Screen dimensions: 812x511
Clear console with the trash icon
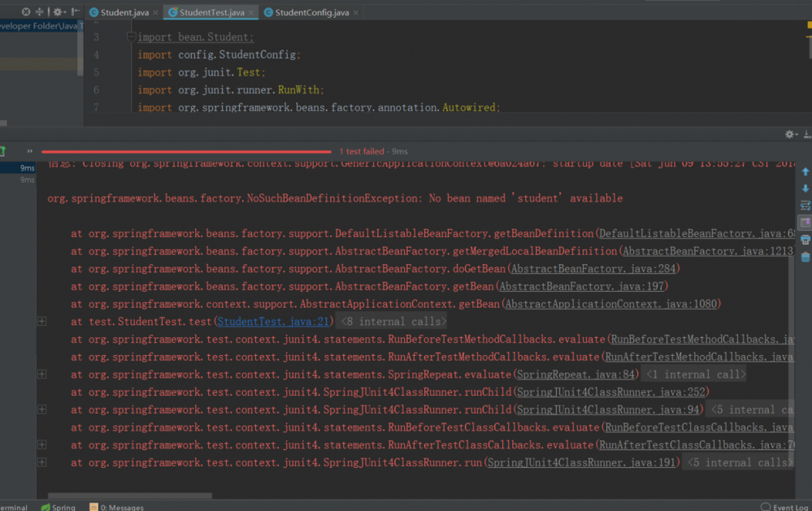click(x=805, y=258)
